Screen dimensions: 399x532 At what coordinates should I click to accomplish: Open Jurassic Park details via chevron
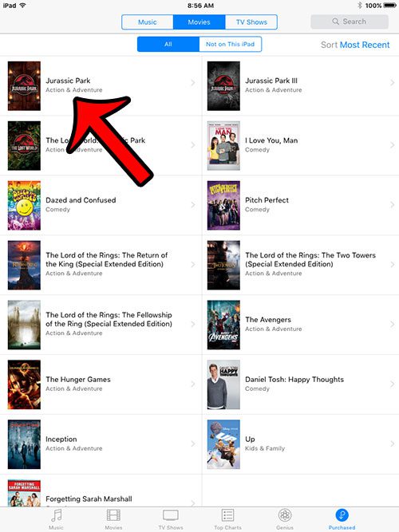pos(193,82)
